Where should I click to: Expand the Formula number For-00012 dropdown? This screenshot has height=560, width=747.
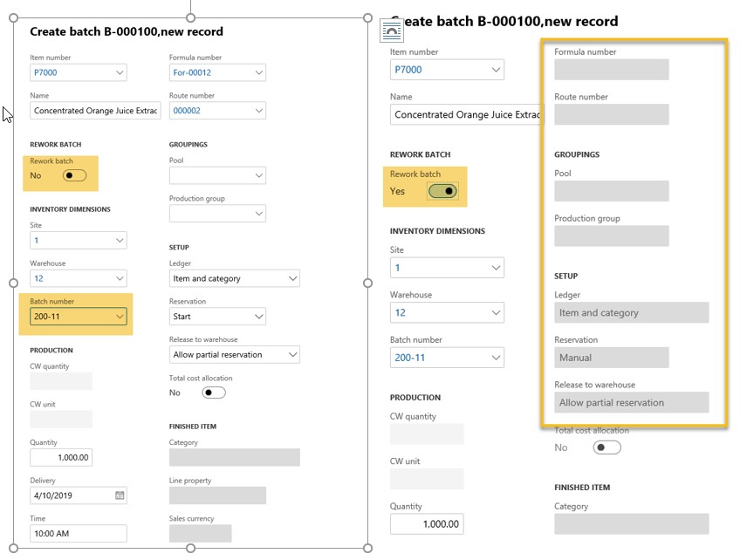257,72
